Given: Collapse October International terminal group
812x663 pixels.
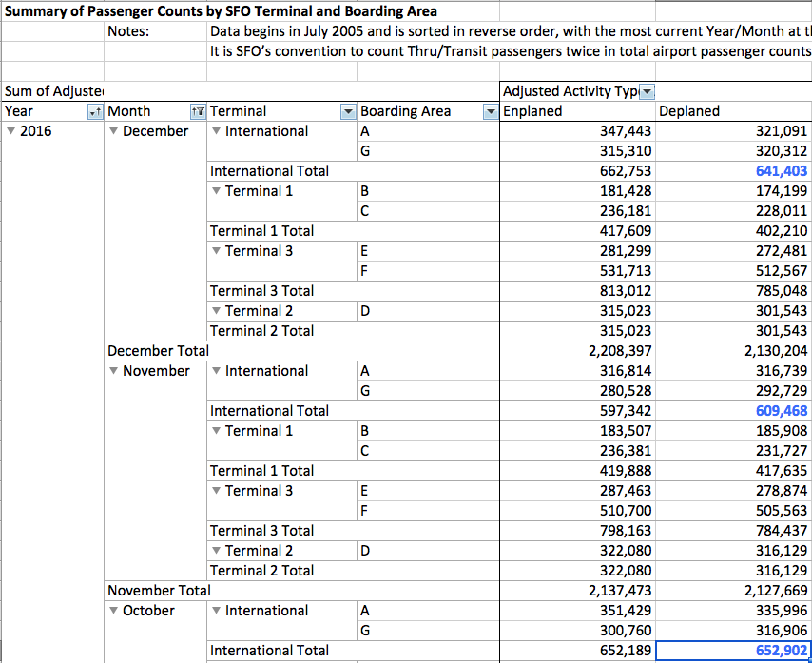Looking at the screenshot, I should pyautogui.click(x=217, y=612).
